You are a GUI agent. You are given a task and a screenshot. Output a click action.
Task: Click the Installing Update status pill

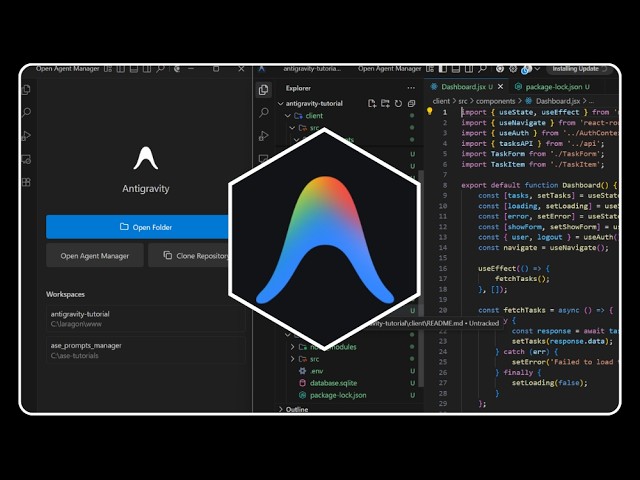(x=578, y=69)
